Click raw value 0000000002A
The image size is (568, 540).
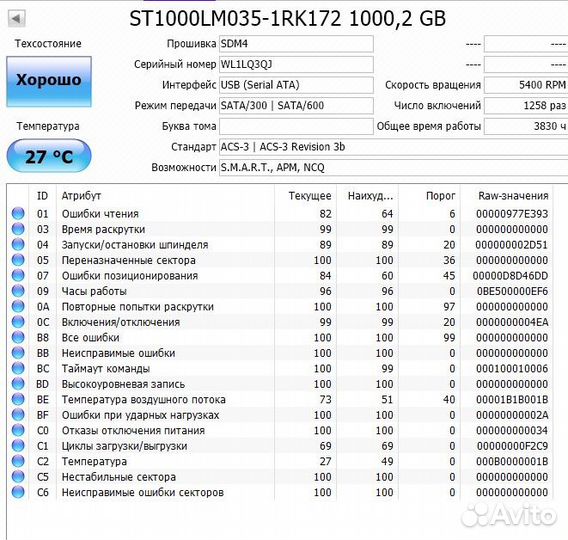[x=512, y=415]
